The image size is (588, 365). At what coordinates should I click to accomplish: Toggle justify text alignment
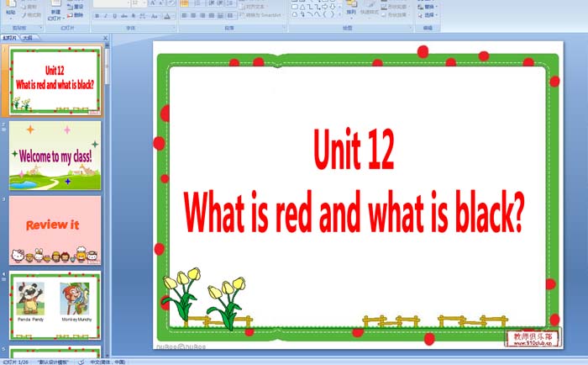[x=212, y=16]
